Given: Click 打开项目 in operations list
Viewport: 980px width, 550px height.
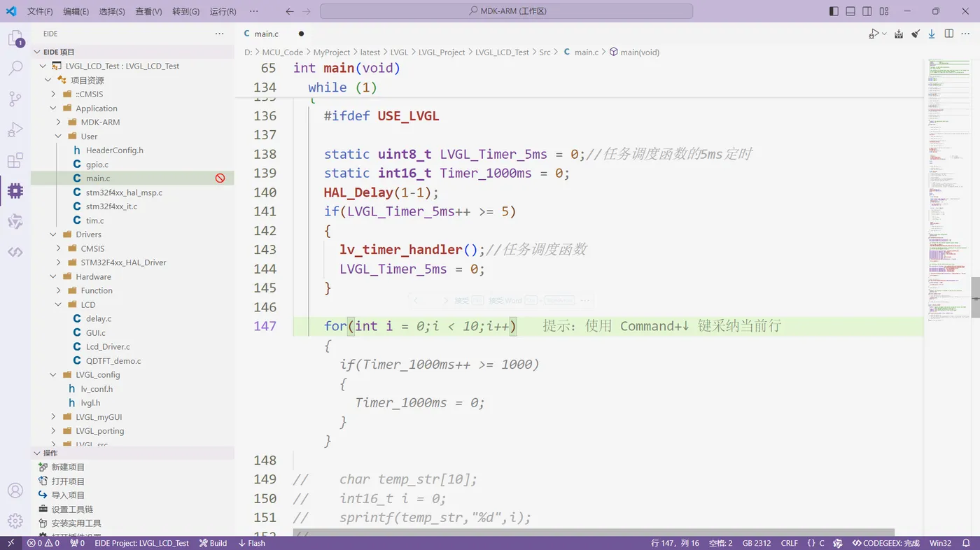Looking at the screenshot, I should (x=68, y=481).
